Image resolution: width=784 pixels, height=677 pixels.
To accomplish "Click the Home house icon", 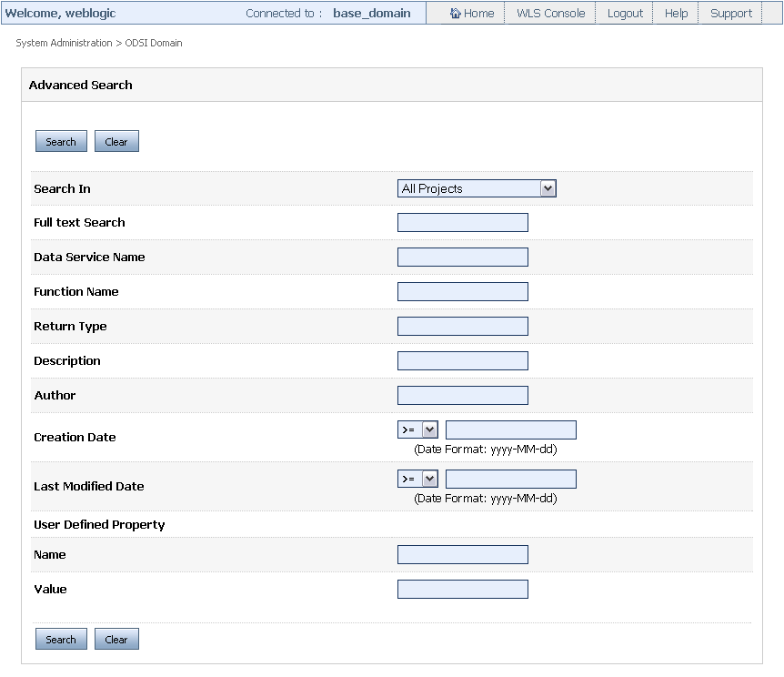I will point(455,13).
